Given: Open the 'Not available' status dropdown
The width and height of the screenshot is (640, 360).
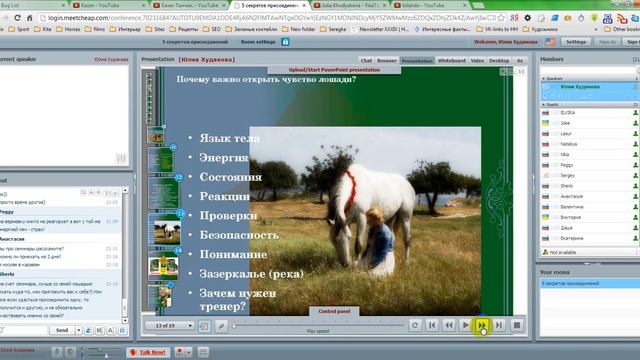Looking at the screenshot, I should pos(589,252).
